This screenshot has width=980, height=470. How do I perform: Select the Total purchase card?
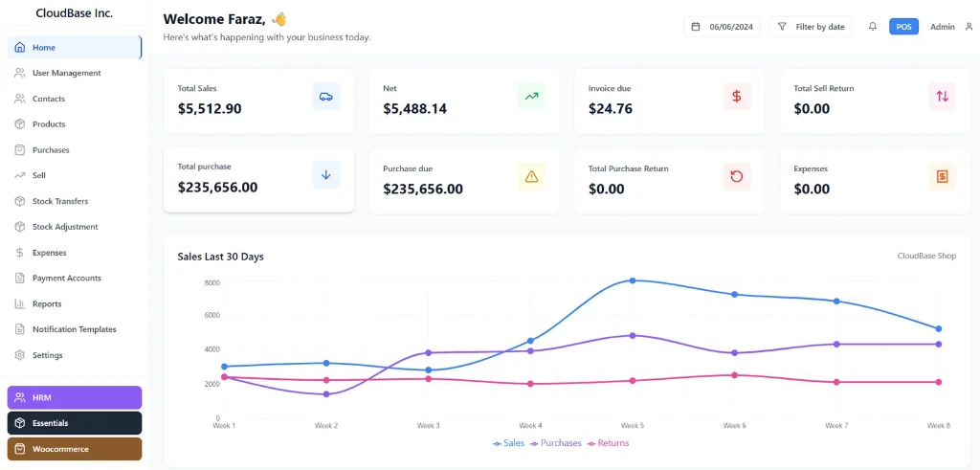[258, 179]
